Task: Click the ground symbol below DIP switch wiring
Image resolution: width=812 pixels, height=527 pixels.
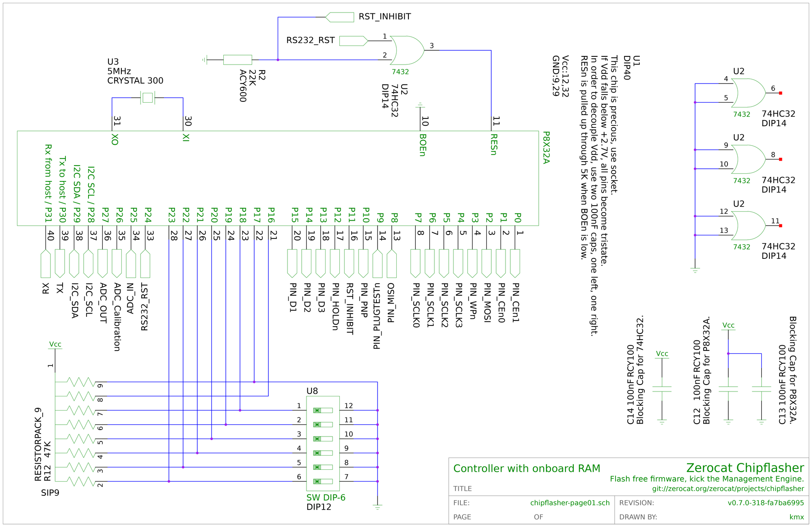Action: [x=378, y=507]
